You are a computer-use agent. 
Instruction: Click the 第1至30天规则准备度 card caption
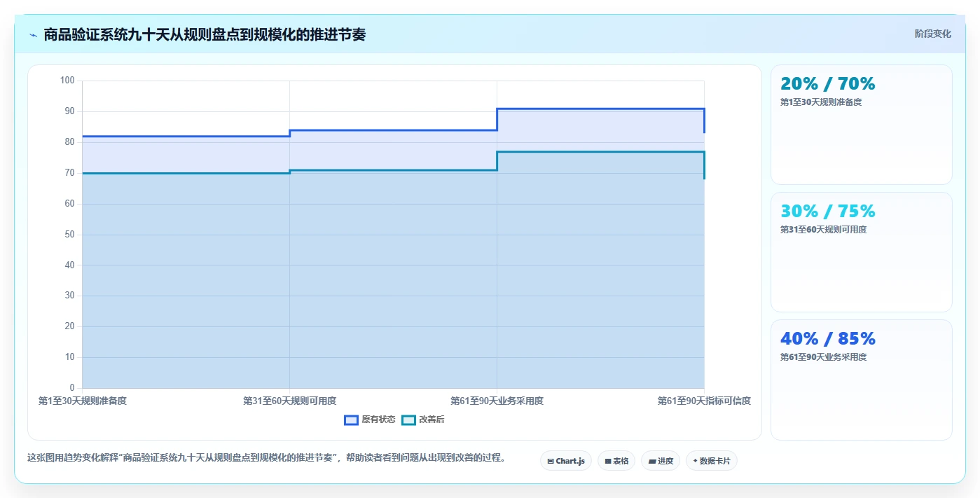[821, 102]
